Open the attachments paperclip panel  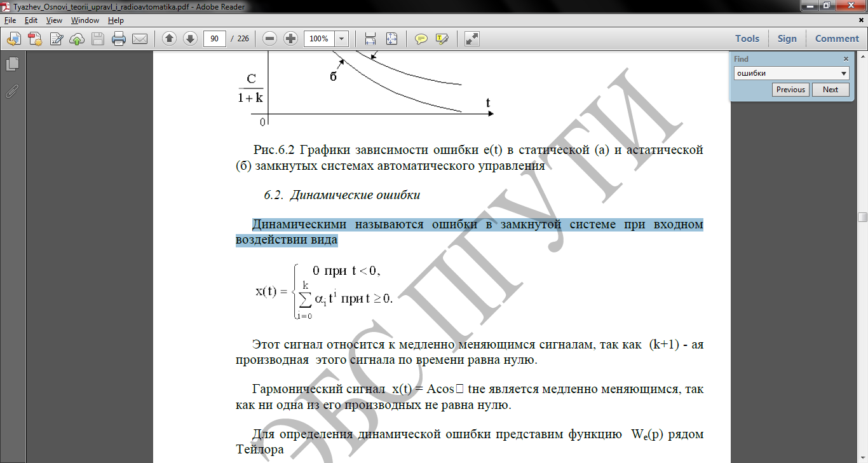click(x=12, y=91)
